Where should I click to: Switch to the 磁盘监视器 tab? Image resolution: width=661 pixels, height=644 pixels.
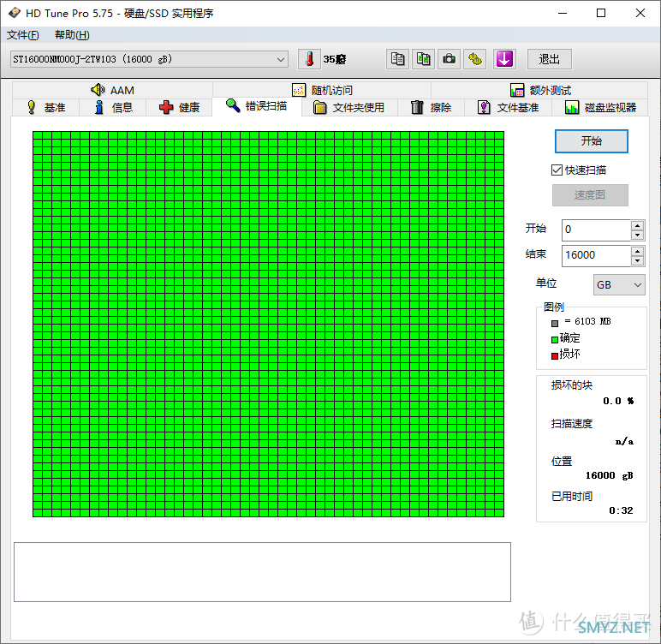[x=600, y=108]
